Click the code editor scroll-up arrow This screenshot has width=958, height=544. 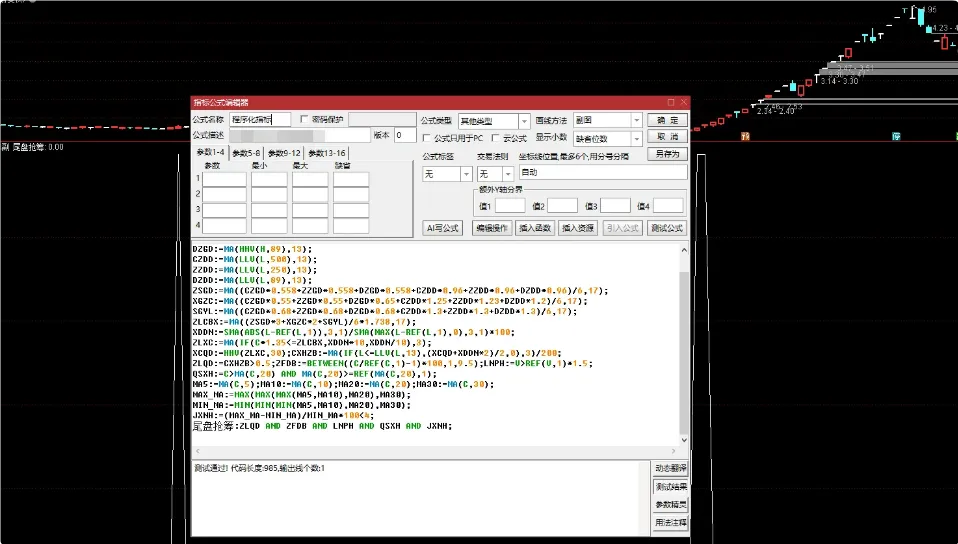click(684, 250)
